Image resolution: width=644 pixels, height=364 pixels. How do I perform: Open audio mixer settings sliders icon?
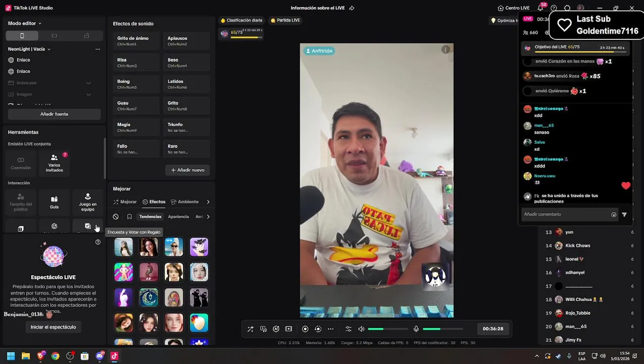(349, 329)
